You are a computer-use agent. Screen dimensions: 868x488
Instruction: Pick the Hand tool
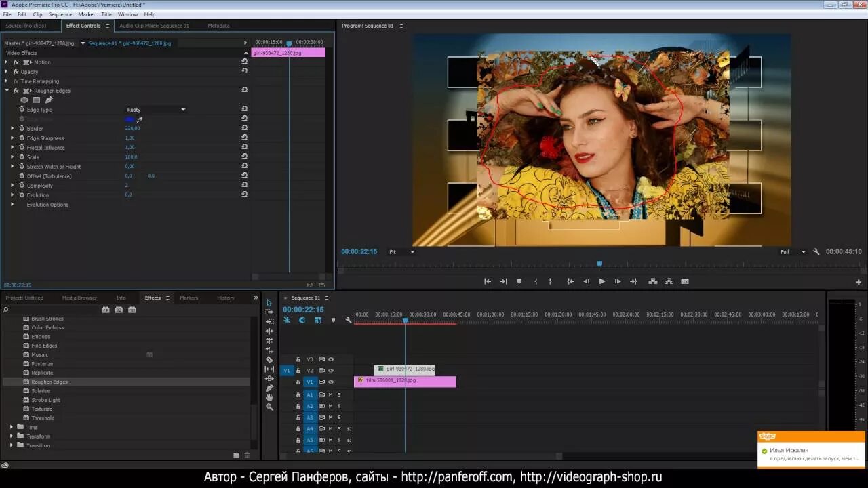point(269,398)
